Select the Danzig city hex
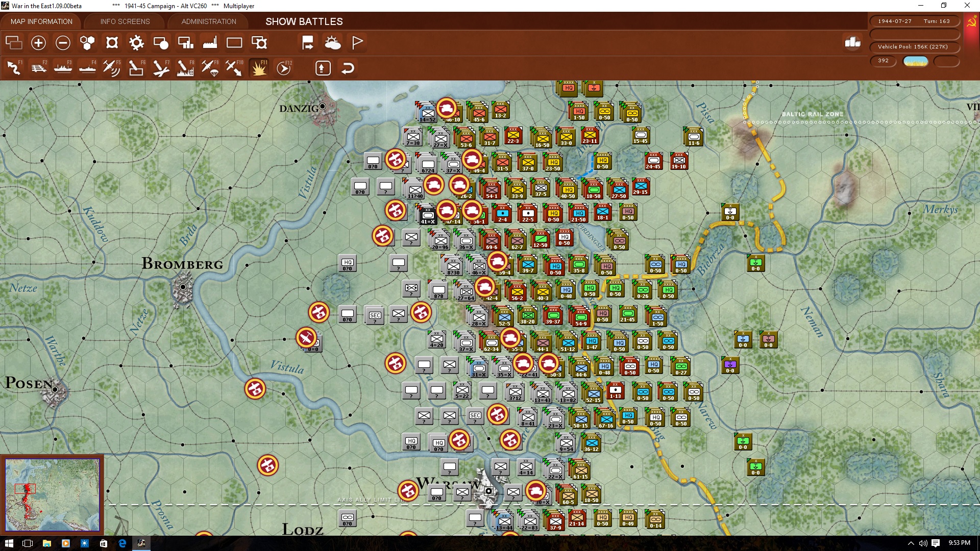 pos(323,107)
